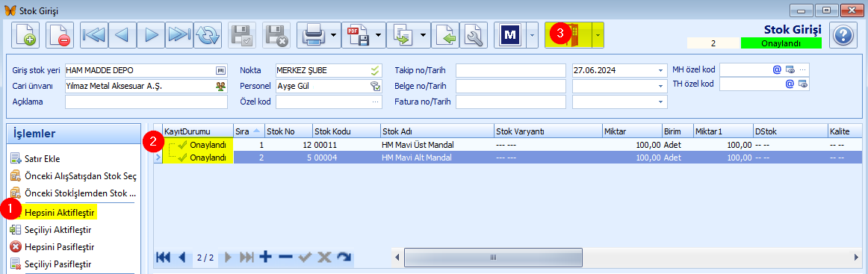
Task: Click the printer icon
Action: coord(313,35)
